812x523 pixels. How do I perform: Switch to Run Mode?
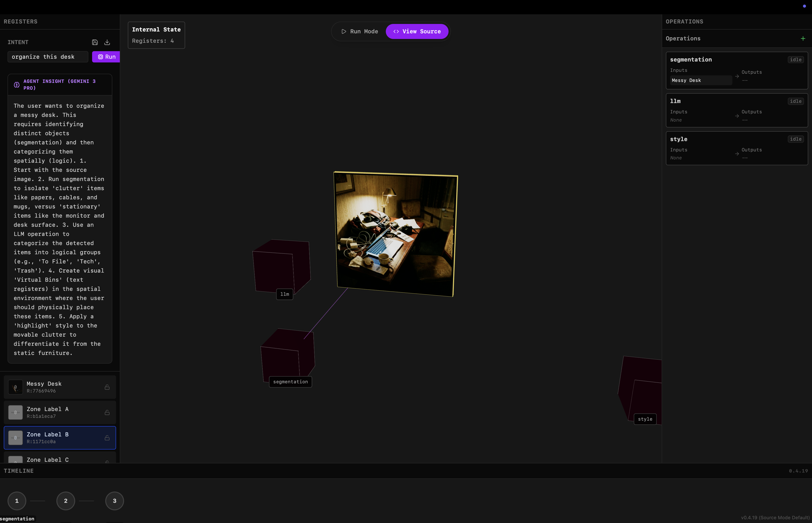[x=360, y=31]
